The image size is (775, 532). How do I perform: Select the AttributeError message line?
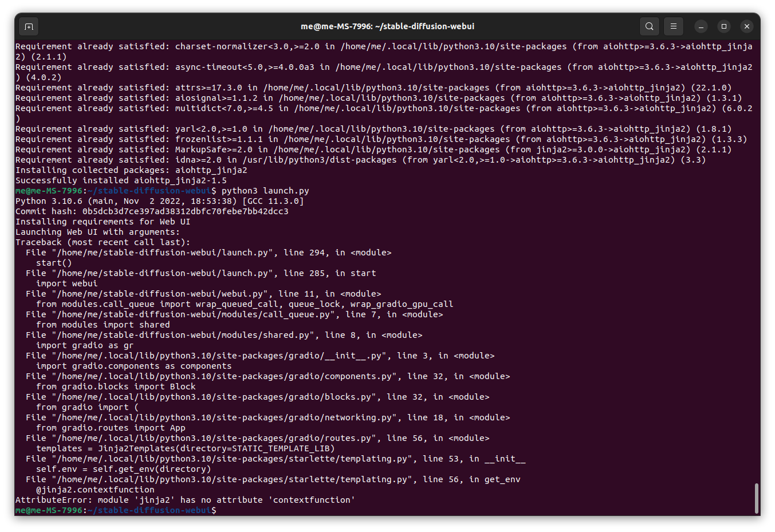[x=184, y=499]
